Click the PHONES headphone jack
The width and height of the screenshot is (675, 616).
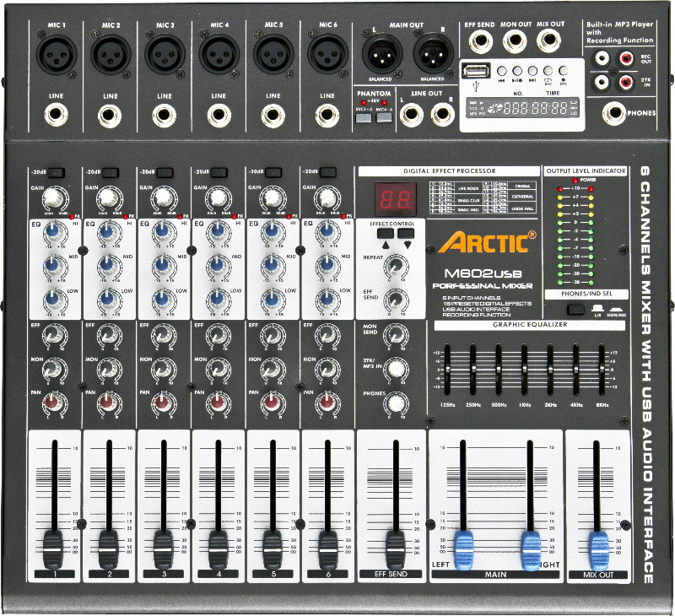tap(614, 113)
